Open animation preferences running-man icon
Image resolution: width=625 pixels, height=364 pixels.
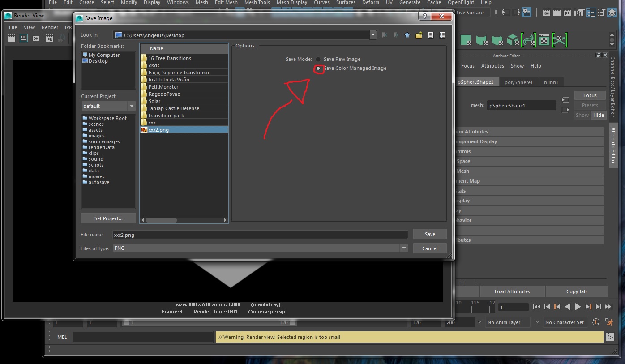608,322
